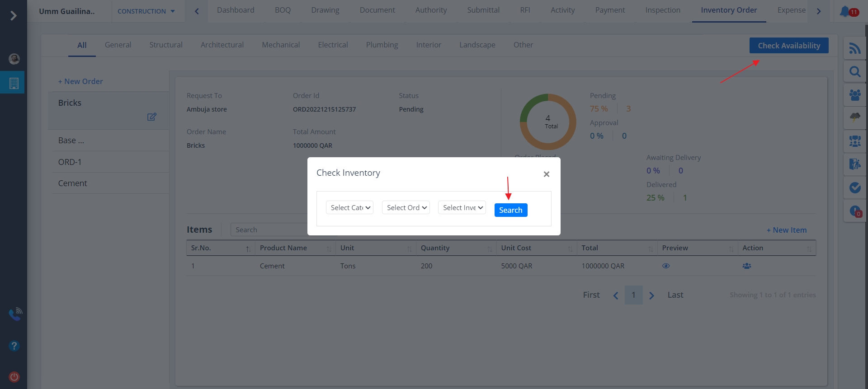868x389 pixels.
Task: Click the magnifier search icon in right sidebar
Action: point(854,72)
